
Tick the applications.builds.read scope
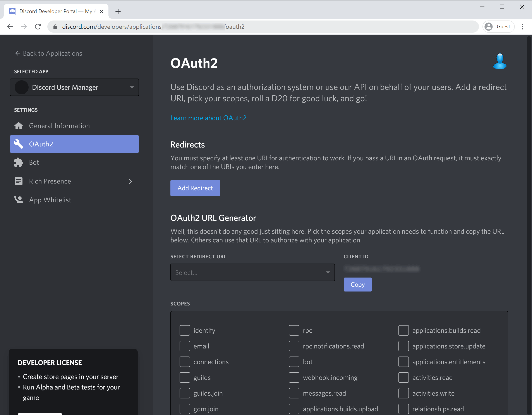coord(403,330)
